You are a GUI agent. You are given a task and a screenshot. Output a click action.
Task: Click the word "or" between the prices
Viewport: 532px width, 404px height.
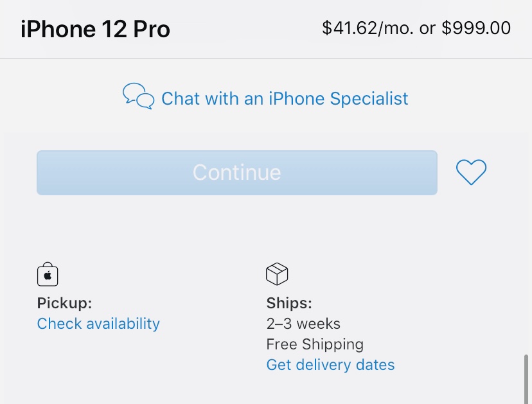point(426,28)
